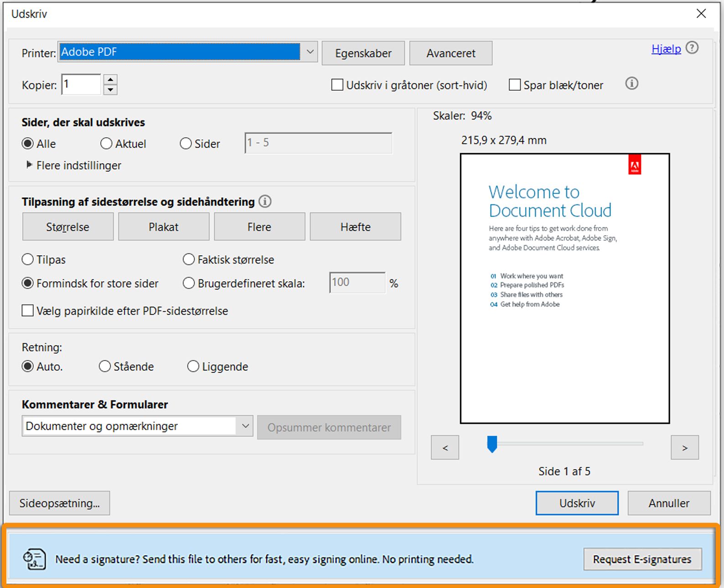Open Avanceret print settings
Screen dimensions: 724x588
(x=451, y=53)
